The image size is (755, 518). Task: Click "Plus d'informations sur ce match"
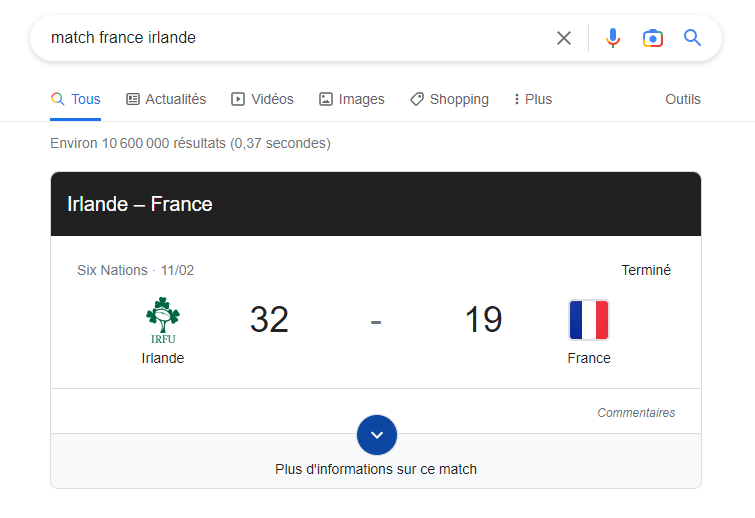coord(376,469)
